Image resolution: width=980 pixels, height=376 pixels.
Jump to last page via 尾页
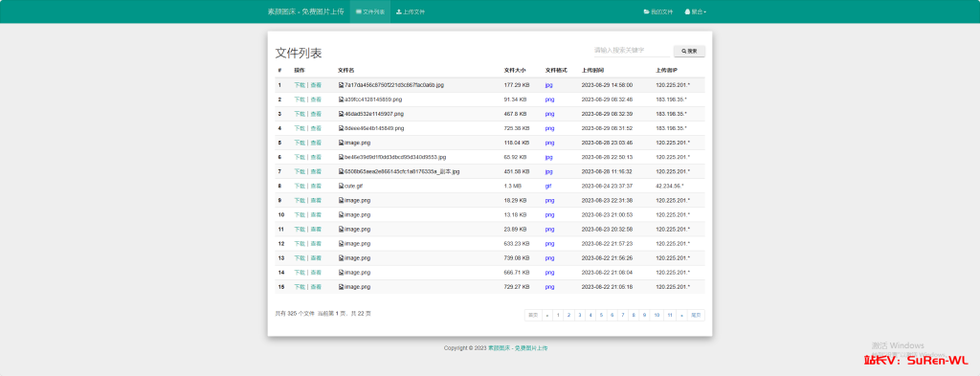click(x=696, y=316)
